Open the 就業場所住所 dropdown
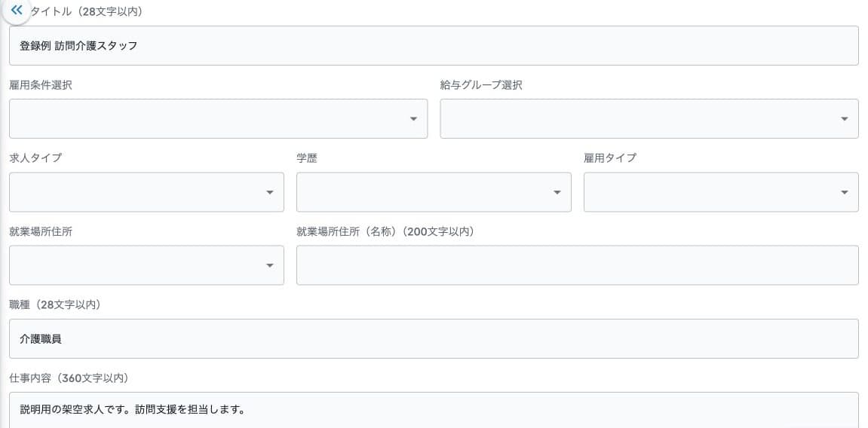Screen dimensions: 868x428 click(x=147, y=265)
